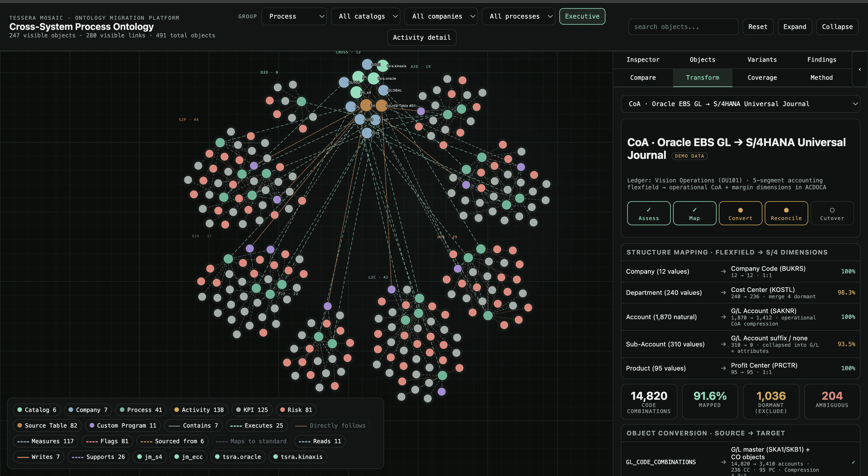This screenshot has height=476, width=868.
Task: Toggle Catalog 6 legend filter
Action: [x=37, y=410]
